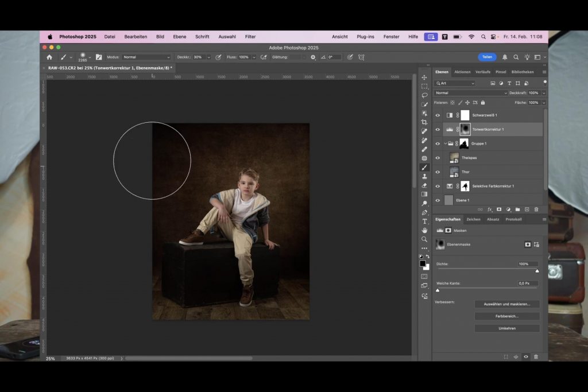Select the Move tool

[x=424, y=77]
